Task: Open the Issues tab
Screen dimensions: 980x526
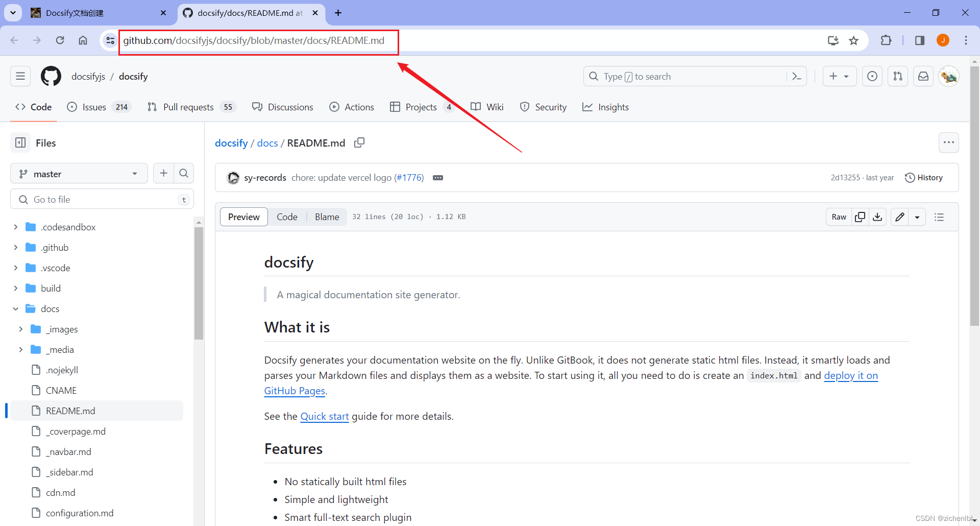Action: [100, 107]
